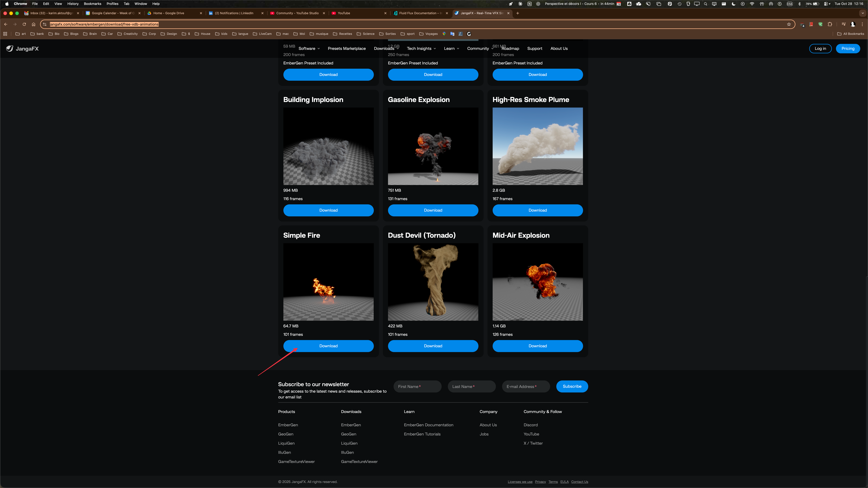Open the Google Translate bookmark
This screenshot has width=868, height=488.
452,34
